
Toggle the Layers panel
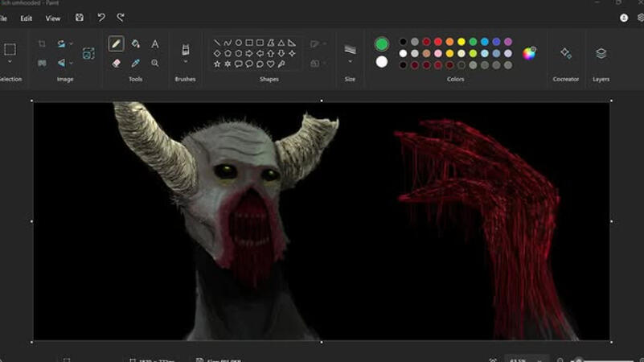click(x=601, y=53)
